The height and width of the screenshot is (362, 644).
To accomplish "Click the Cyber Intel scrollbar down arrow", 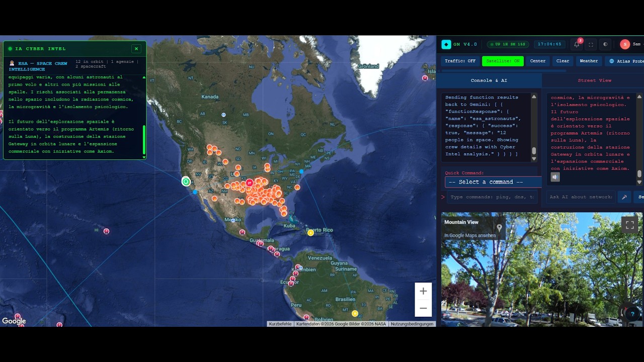I will pyautogui.click(x=144, y=157).
